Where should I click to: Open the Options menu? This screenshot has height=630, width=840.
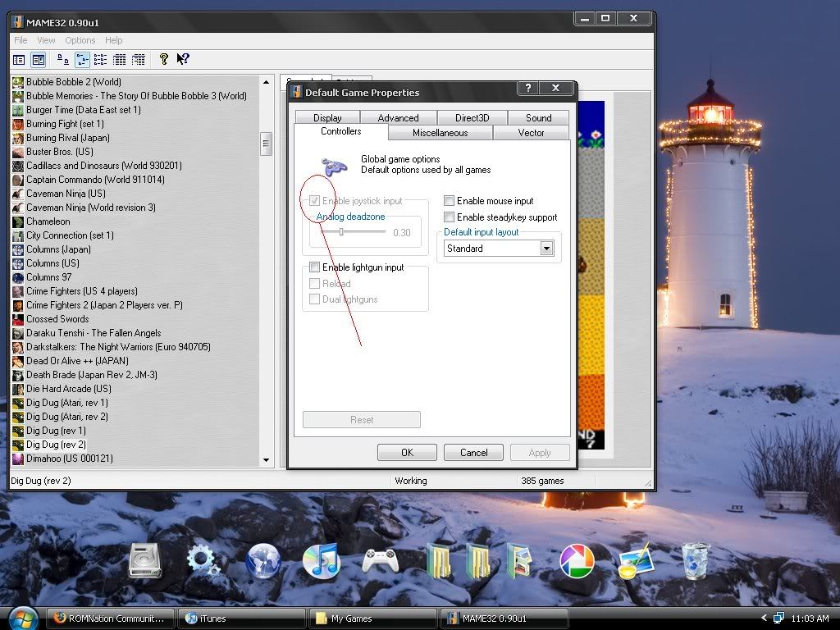click(80, 40)
